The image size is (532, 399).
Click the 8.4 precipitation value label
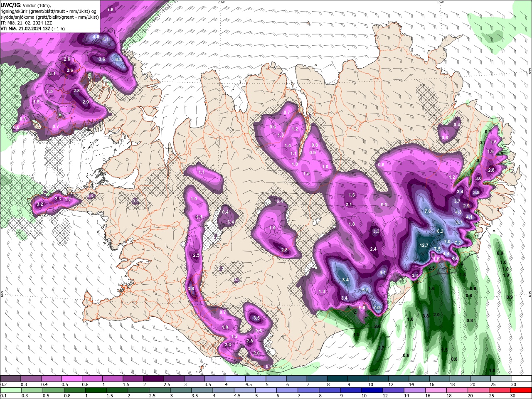(x=345, y=280)
